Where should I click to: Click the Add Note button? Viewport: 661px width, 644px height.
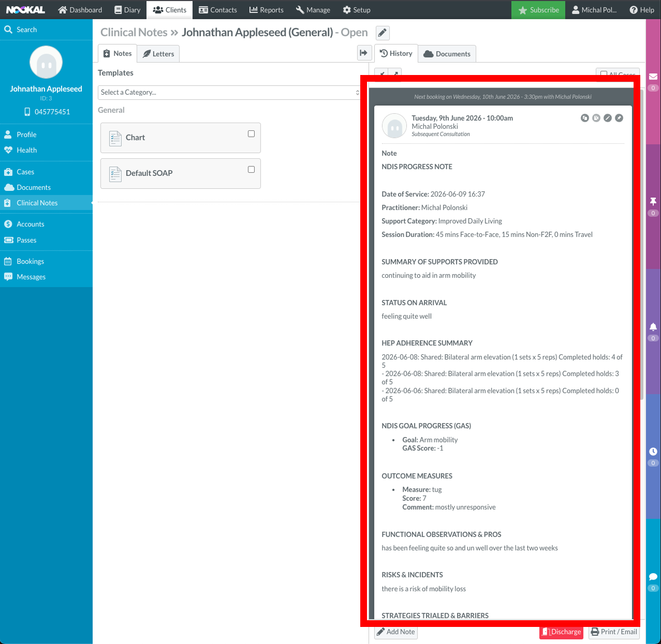[396, 632]
